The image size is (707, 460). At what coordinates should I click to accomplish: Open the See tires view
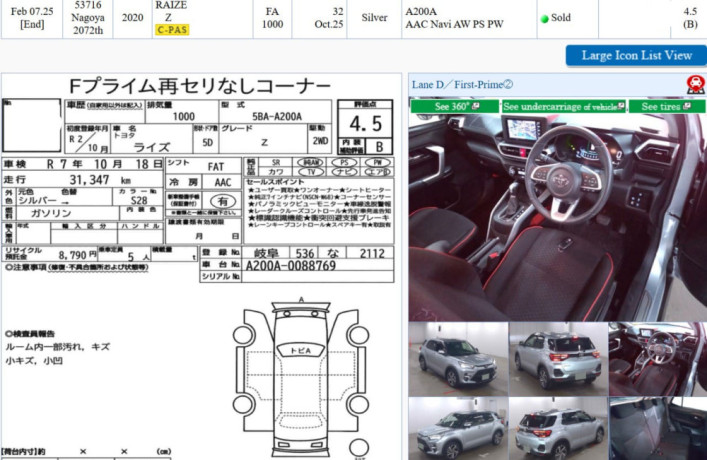[667, 106]
